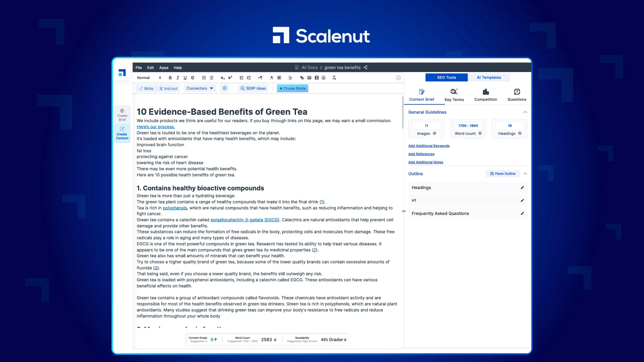
Task: Open the Questions tab
Action: (x=517, y=95)
